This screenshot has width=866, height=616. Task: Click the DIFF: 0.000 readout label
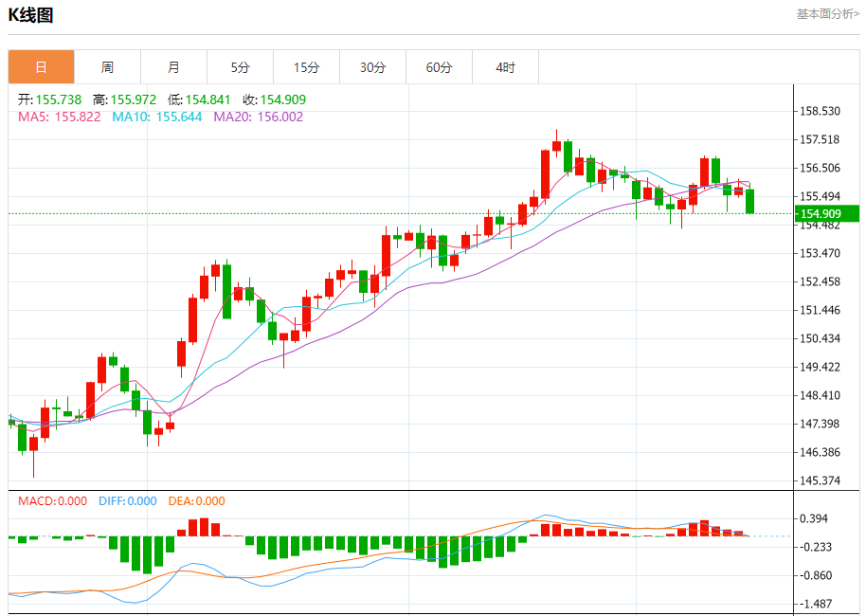(x=127, y=501)
